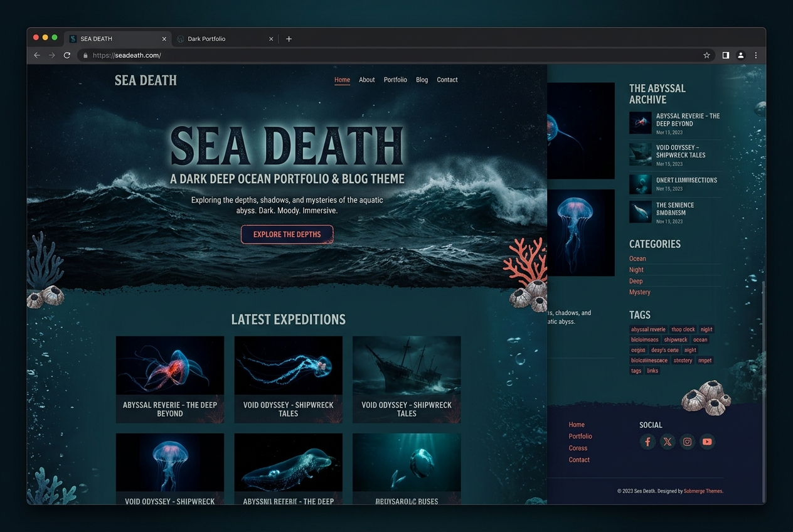Open the Facebook social icon in footer
This screenshot has width=793, height=532.
pyautogui.click(x=647, y=442)
